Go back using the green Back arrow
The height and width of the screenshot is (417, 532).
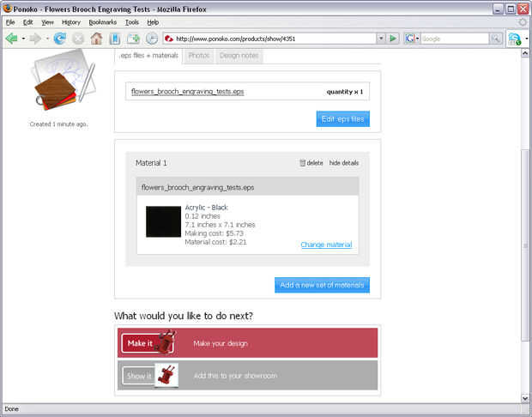(x=12, y=39)
